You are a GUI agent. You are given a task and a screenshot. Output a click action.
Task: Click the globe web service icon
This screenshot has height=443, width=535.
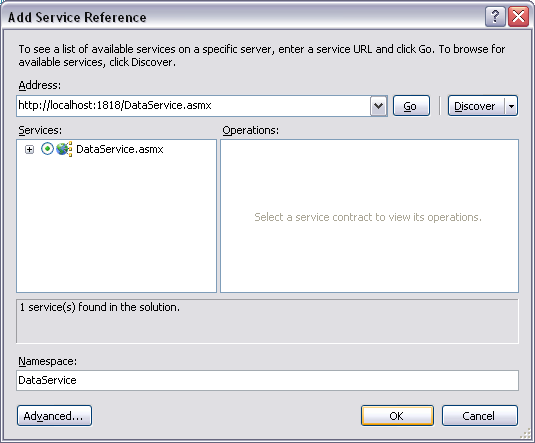64,149
